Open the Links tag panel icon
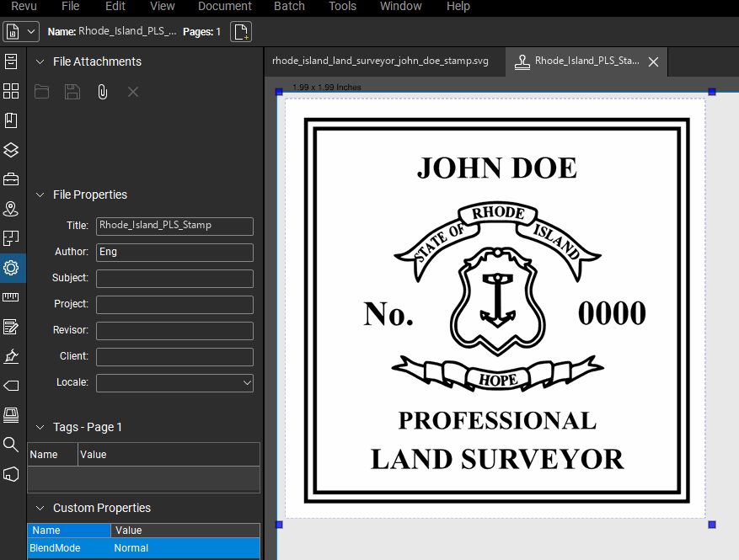Viewport: 739px width, 560px height. click(11, 386)
